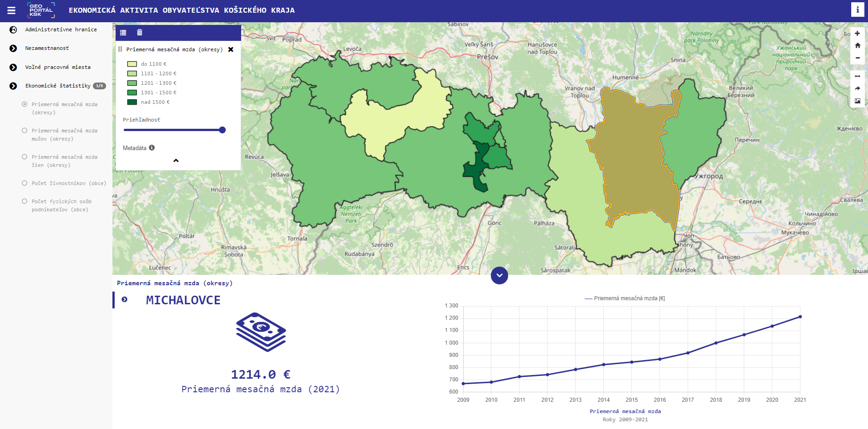Viewport: 868px width, 429px height.
Task: Click the '1201 - 1300 €' legend swatch
Action: point(132,83)
